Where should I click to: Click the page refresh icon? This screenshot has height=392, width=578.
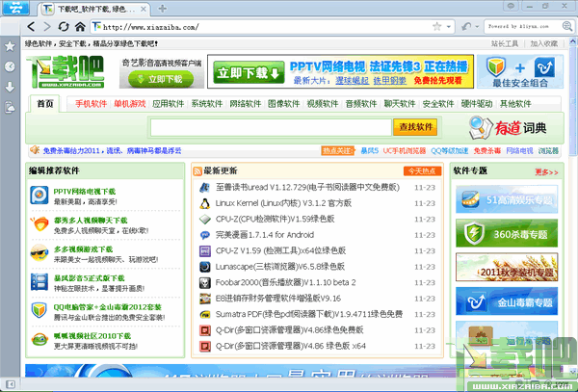(64, 27)
